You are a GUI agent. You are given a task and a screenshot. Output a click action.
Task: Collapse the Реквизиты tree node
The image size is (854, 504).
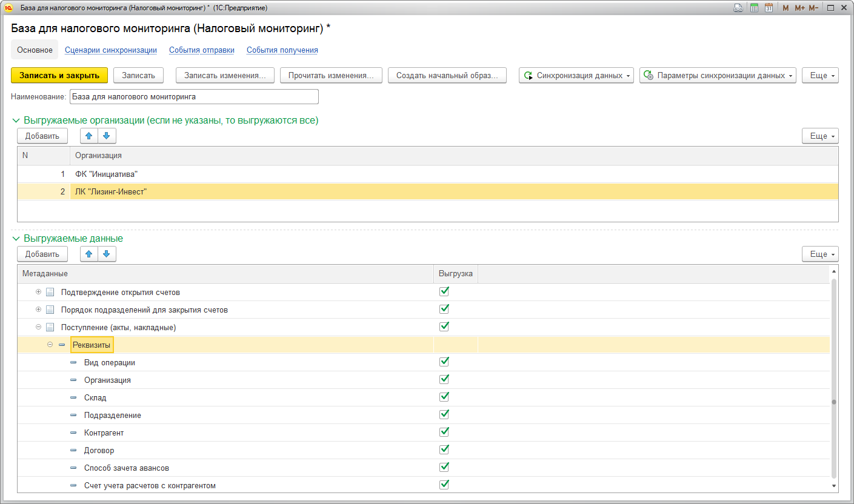click(x=50, y=345)
